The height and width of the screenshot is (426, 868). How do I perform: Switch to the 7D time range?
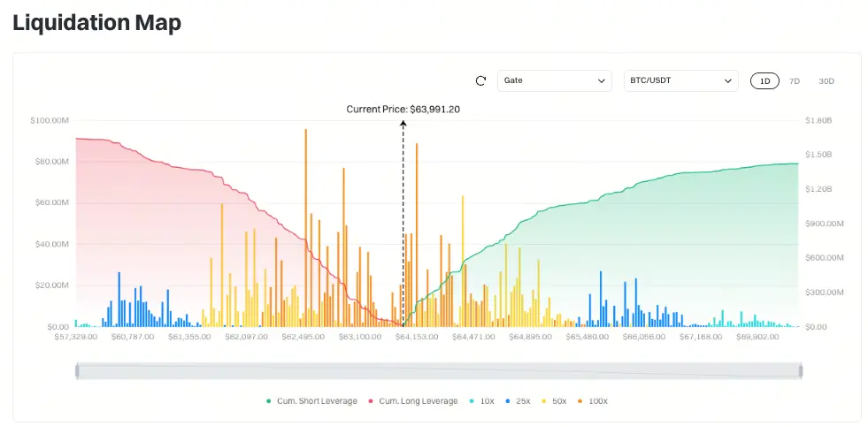coord(795,80)
